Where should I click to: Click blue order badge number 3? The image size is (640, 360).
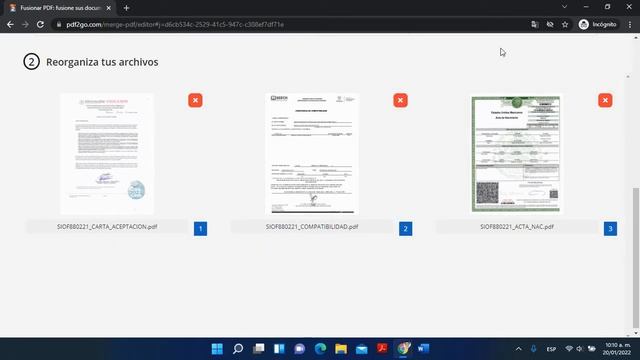point(610,229)
